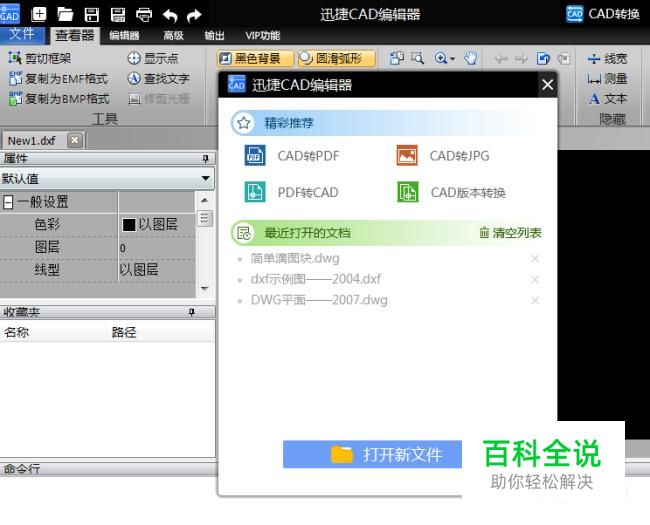Print the drawing using printer icon
The image size is (650, 525).
[144, 15]
